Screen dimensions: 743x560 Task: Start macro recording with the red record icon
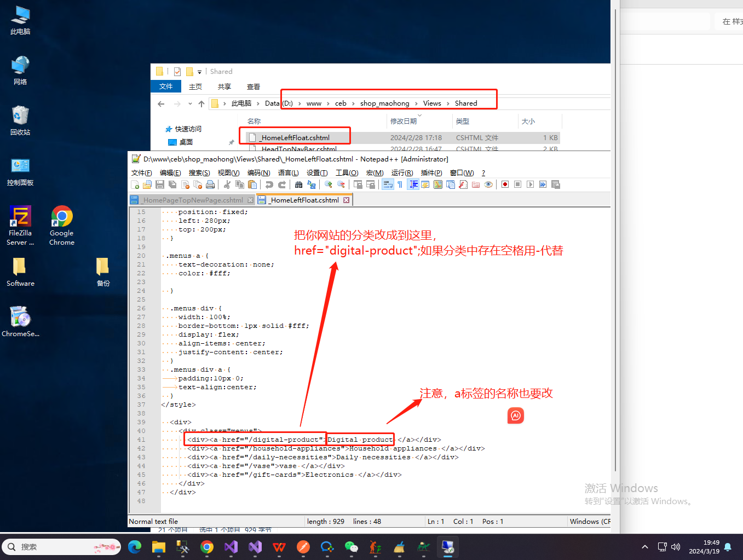[x=505, y=184]
